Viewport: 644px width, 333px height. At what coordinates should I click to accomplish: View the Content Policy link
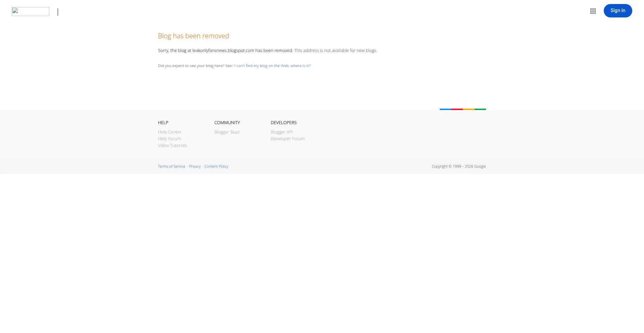pos(216,166)
